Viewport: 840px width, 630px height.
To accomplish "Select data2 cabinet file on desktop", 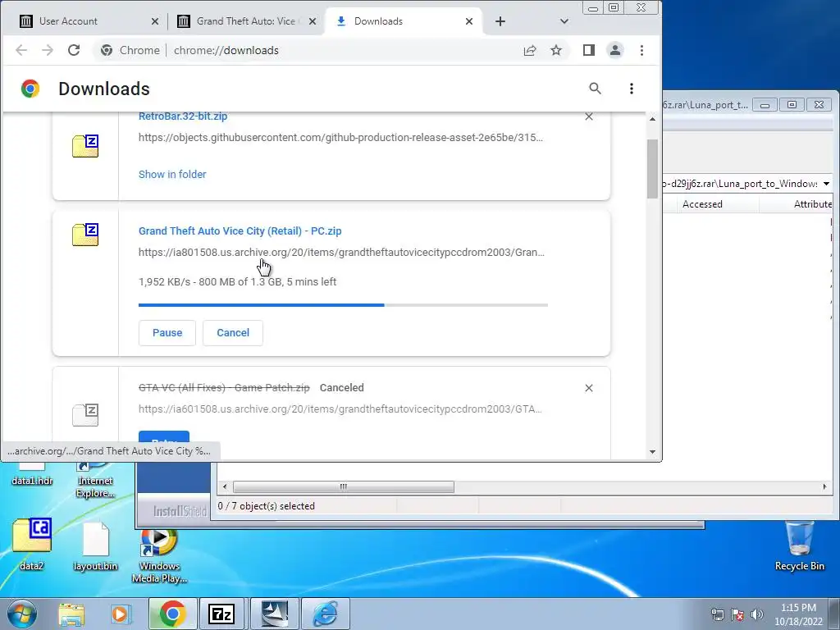I will click(32, 544).
